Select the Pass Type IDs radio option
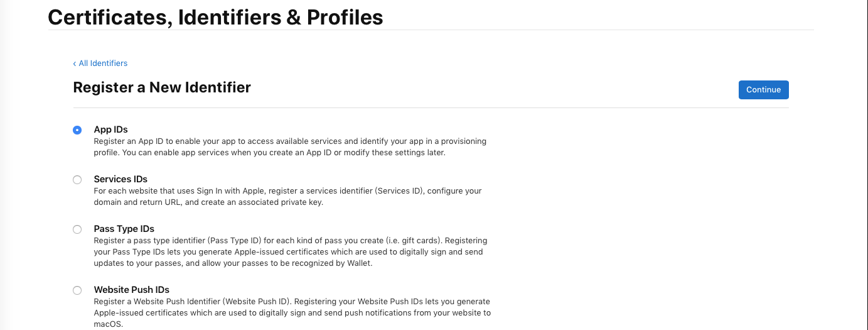 (77, 229)
